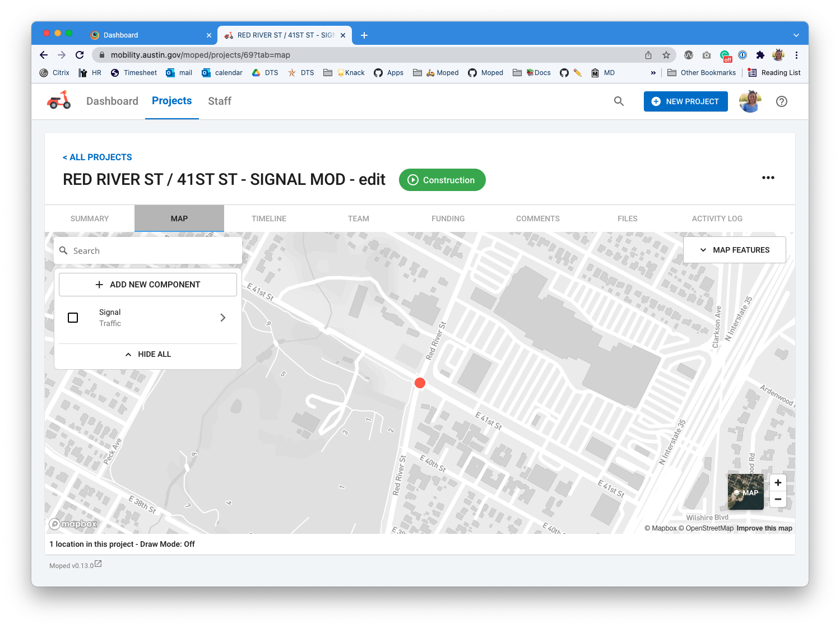Screen dimensions: 840x628
Task: Switch to the Team tab
Action: click(x=359, y=218)
